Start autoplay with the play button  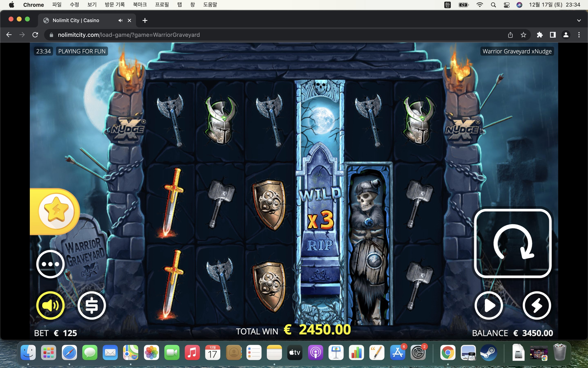pos(489,305)
